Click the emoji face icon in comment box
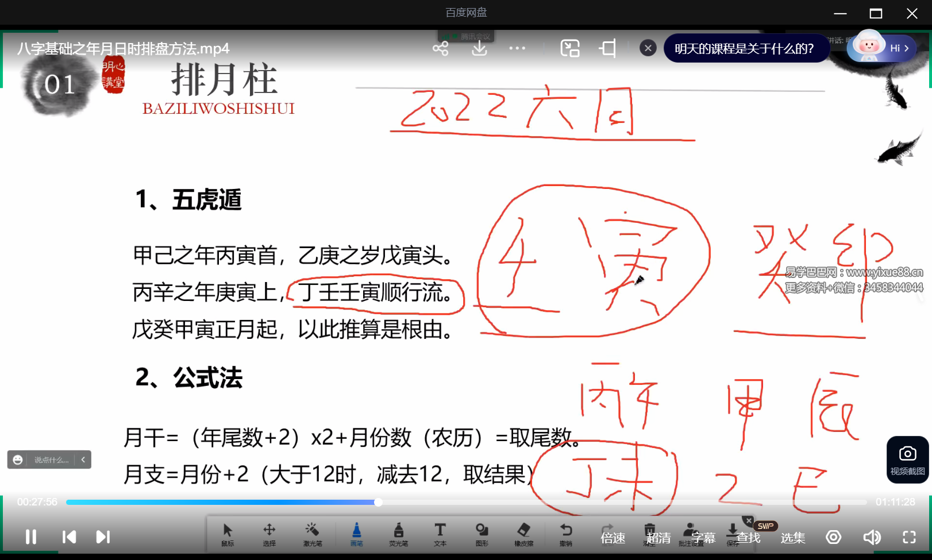This screenshot has width=932, height=560. tap(18, 459)
